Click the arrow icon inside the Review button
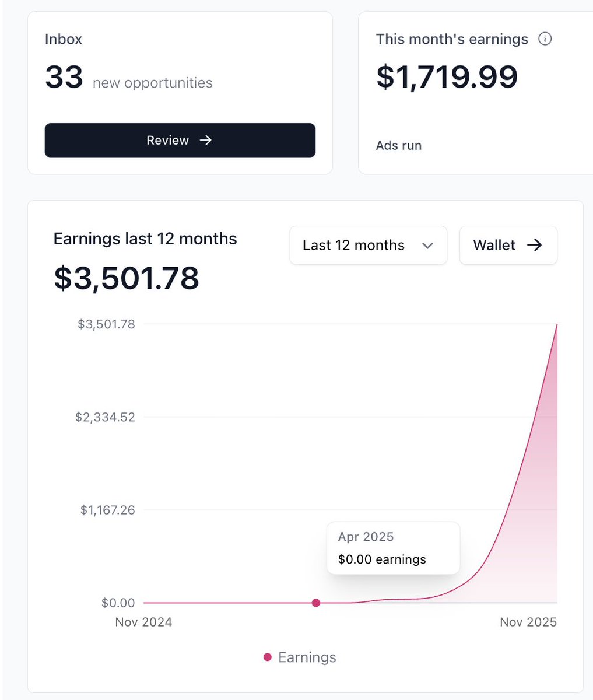This screenshot has height=700, width=593. [x=205, y=140]
